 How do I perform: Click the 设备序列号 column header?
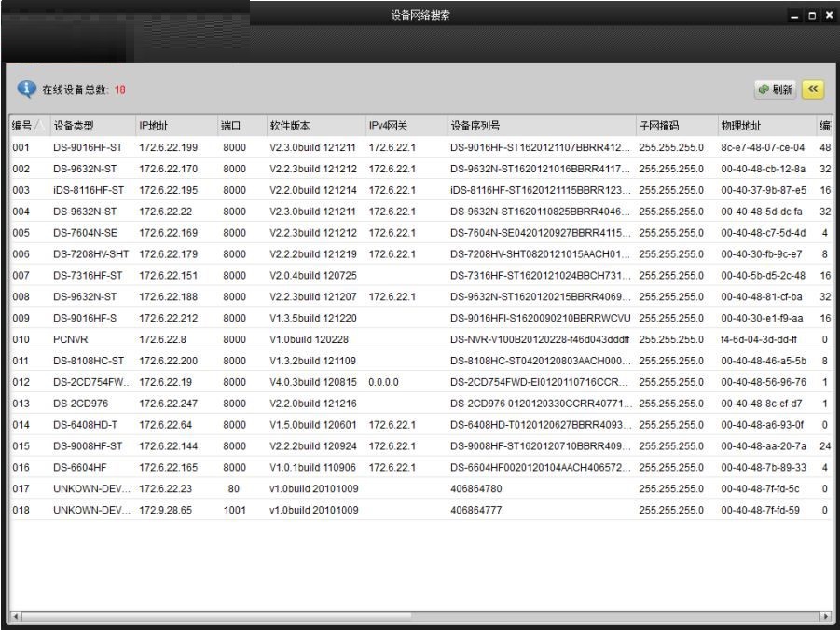pyautogui.click(x=475, y=126)
